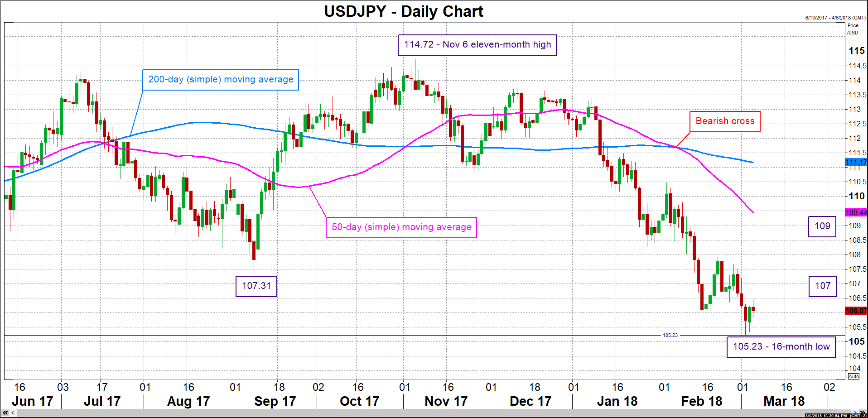Click the magenta 109.44 price tag
Screen dimensions: 868x418
click(x=856, y=212)
